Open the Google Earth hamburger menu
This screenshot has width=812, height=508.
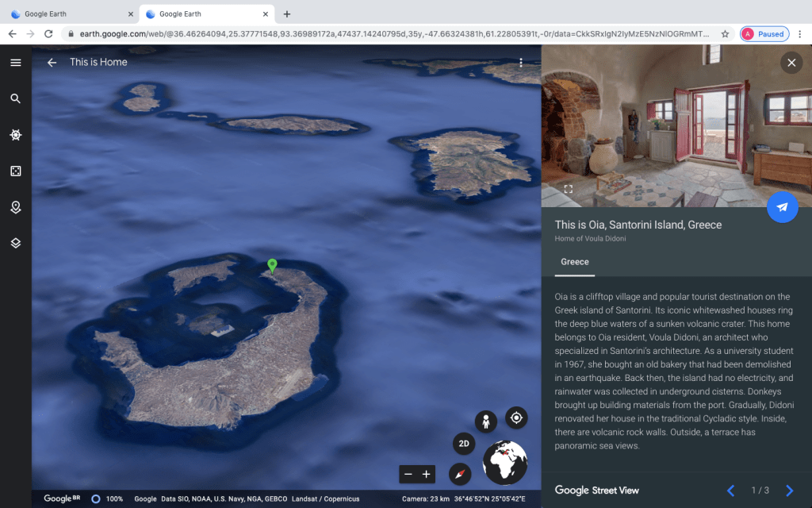[x=15, y=63]
